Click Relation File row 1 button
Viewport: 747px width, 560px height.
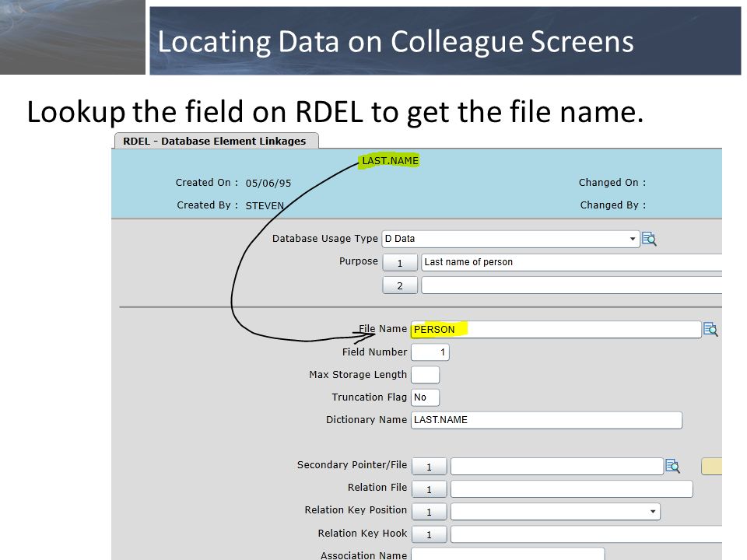click(x=430, y=489)
